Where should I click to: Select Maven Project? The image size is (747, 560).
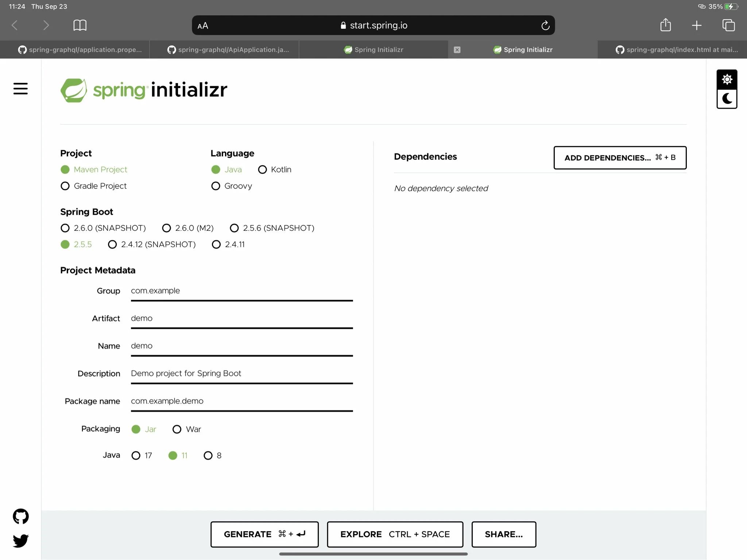tap(94, 170)
